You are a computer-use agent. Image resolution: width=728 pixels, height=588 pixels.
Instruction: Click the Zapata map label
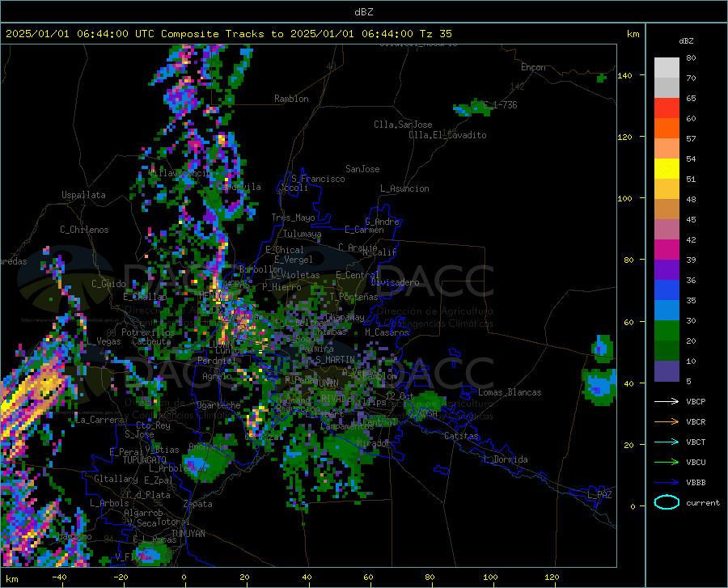click(198, 504)
